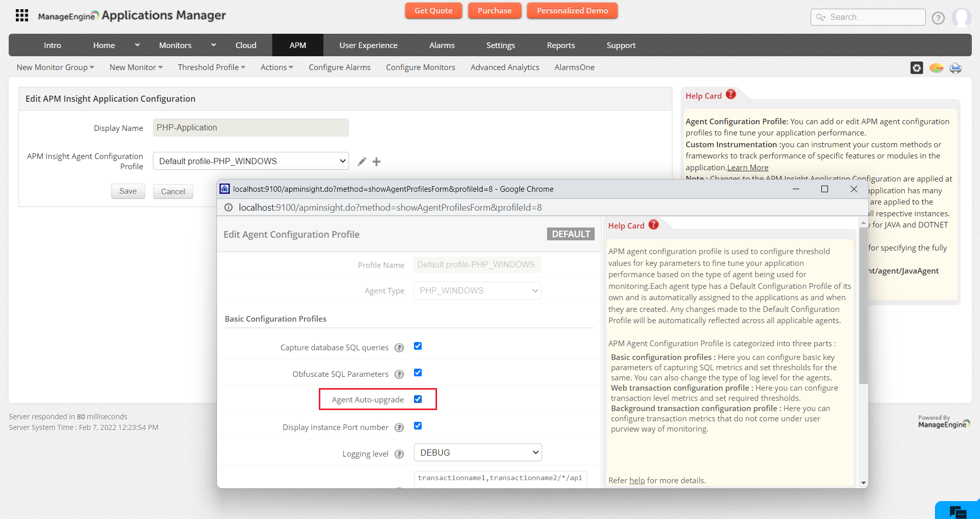Image resolution: width=980 pixels, height=519 pixels.
Task: Go to the Alarms tab
Action: tap(442, 45)
